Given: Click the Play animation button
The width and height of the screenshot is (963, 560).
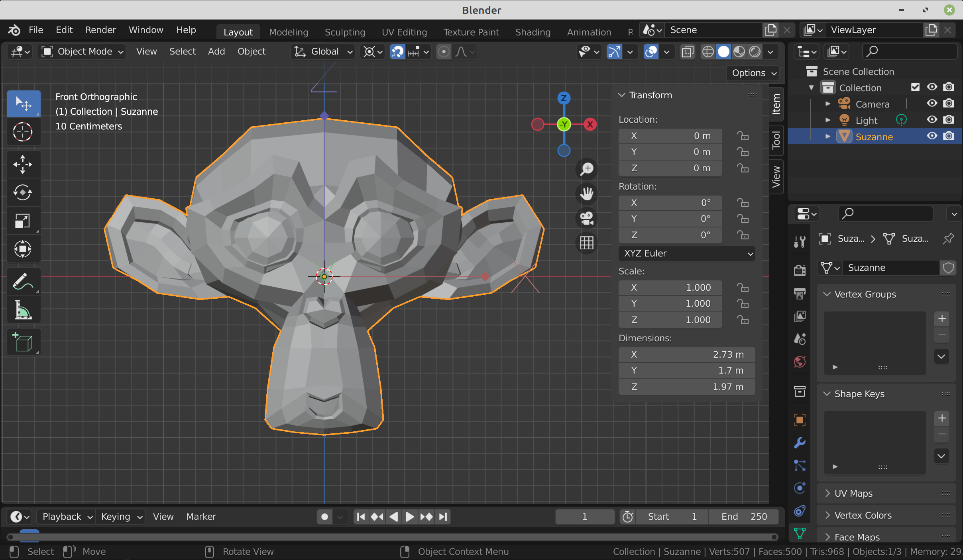Looking at the screenshot, I should tap(409, 517).
